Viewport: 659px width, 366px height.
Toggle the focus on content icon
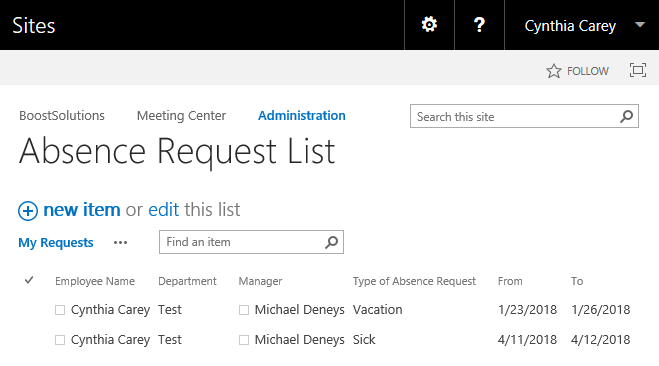(638, 70)
